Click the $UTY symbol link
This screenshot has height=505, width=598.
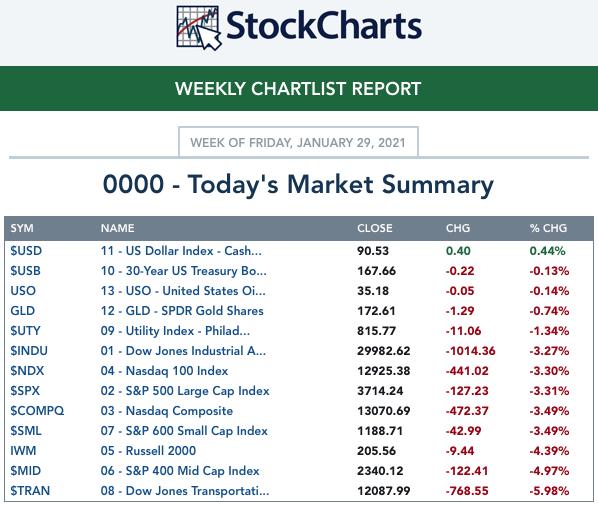click(25, 331)
